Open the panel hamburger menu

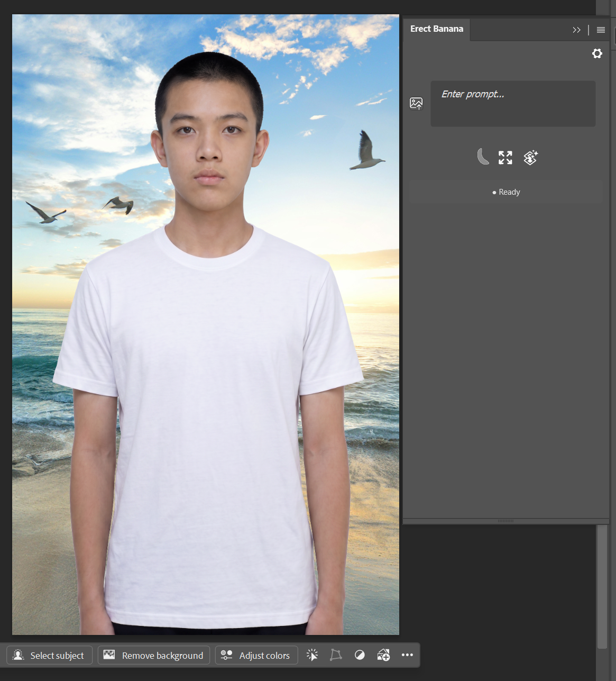coord(601,30)
